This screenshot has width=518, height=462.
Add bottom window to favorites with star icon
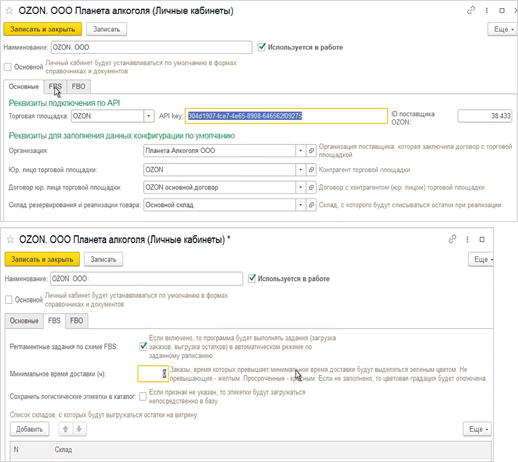pos(10,239)
